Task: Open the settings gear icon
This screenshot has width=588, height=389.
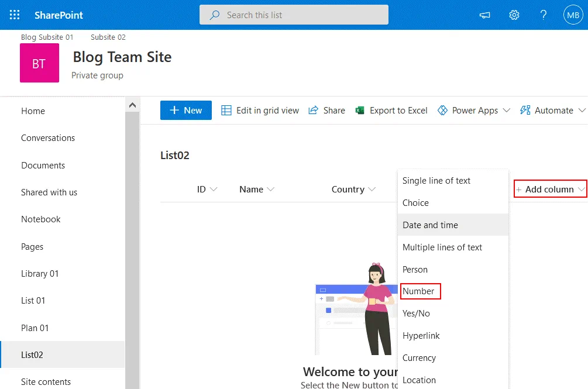Action: pyautogui.click(x=514, y=15)
